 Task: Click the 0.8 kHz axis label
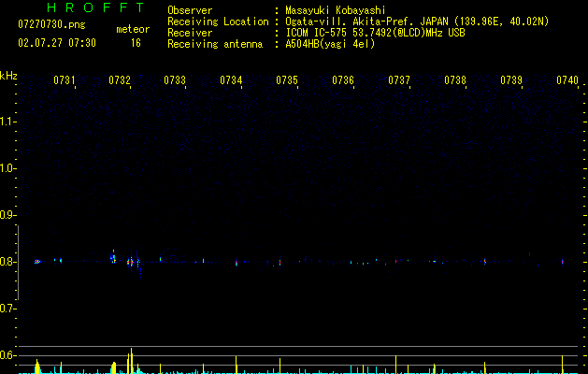click(7, 262)
